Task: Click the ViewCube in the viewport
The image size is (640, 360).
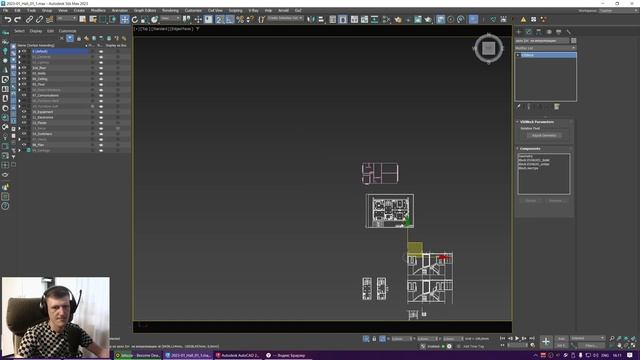Action: point(489,49)
